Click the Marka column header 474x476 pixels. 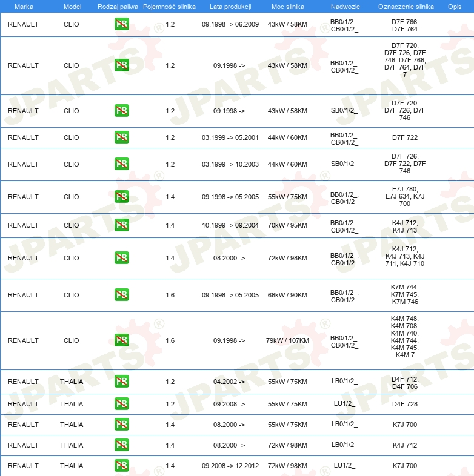coord(24,7)
